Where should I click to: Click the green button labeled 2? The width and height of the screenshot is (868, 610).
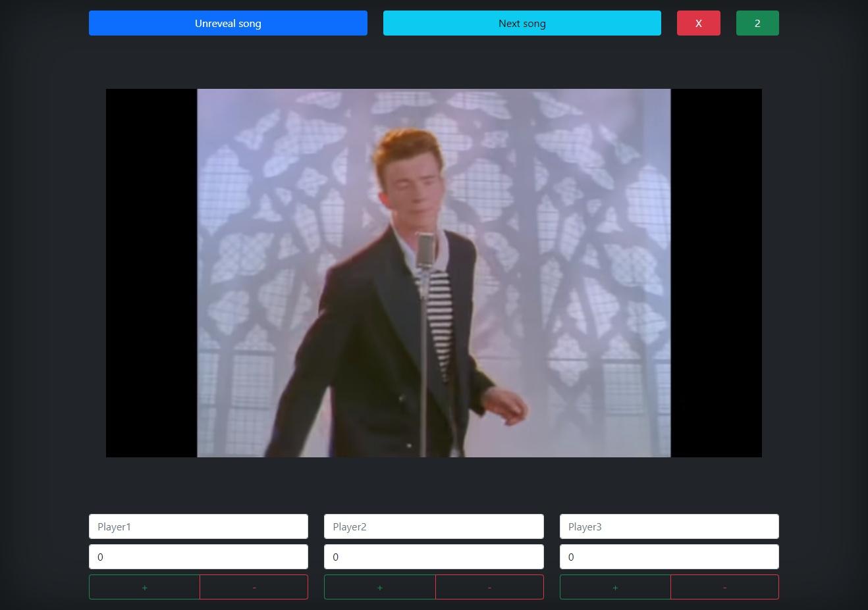pos(757,23)
